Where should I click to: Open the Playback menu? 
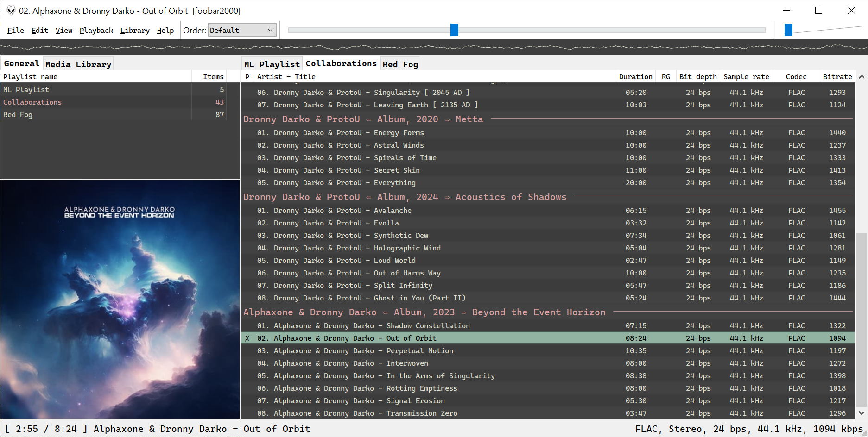pos(96,31)
